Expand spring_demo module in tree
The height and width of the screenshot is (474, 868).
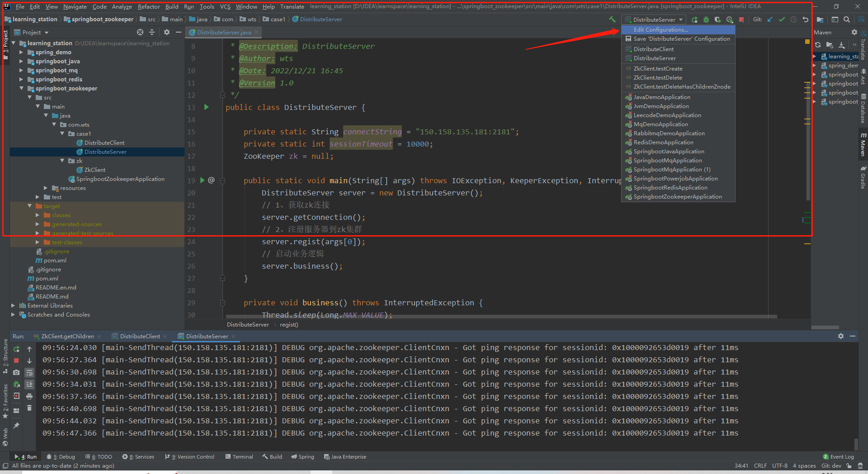click(x=21, y=52)
